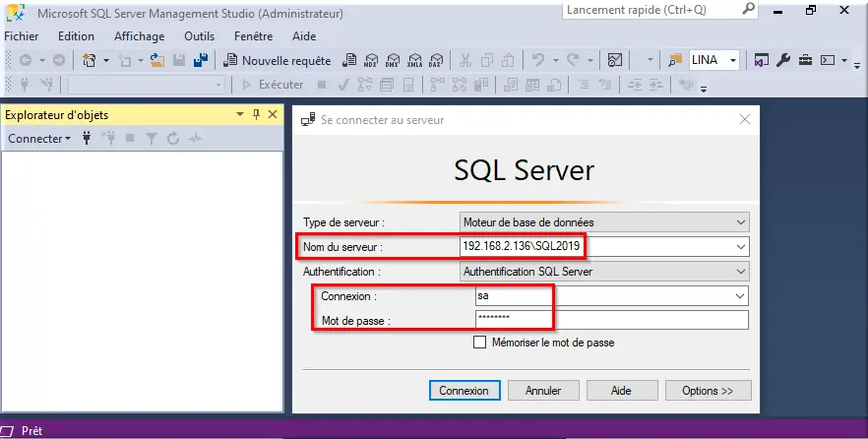Click the filter icon in Object Explorer
868x439 pixels.
click(152, 139)
